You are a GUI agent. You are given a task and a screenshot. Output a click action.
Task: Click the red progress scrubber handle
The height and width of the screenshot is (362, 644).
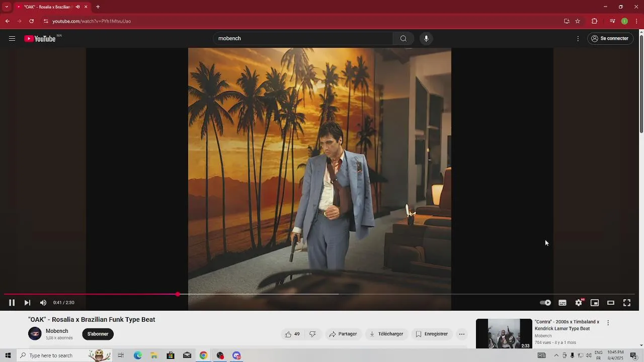(178, 294)
